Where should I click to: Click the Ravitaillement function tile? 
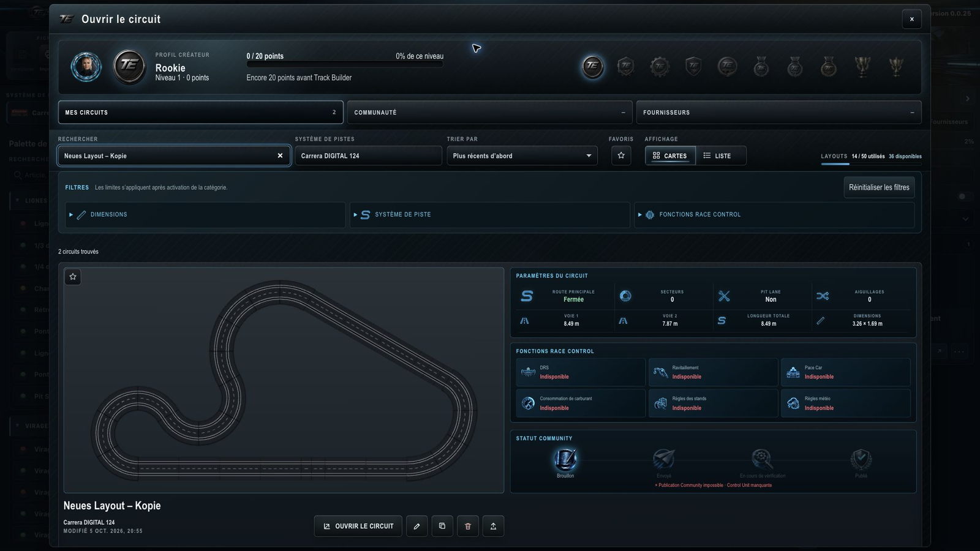point(713,372)
